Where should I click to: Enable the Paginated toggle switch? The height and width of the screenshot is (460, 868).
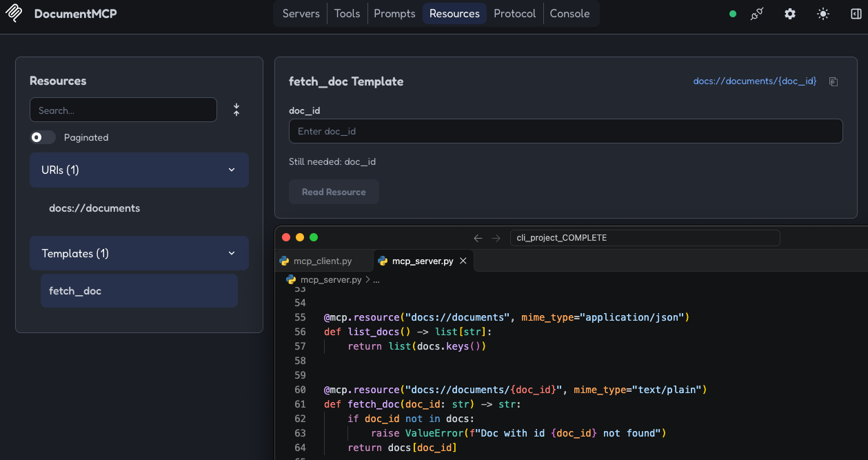[x=43, y=137]
